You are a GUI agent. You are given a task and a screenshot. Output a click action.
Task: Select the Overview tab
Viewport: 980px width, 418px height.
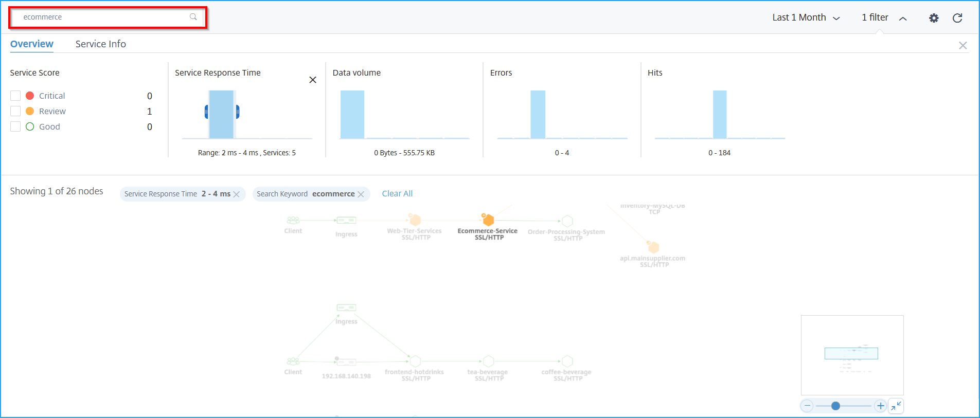tap(32, 44)
